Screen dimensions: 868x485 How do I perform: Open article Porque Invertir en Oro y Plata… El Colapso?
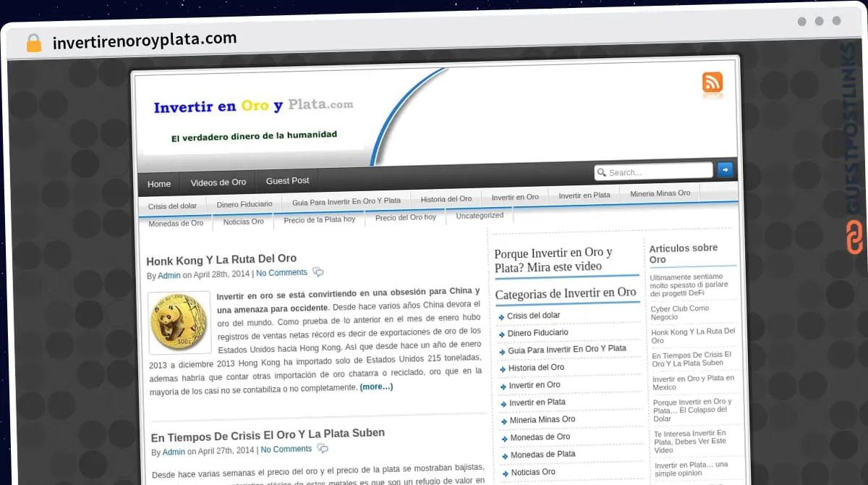[x=693, y=410]
